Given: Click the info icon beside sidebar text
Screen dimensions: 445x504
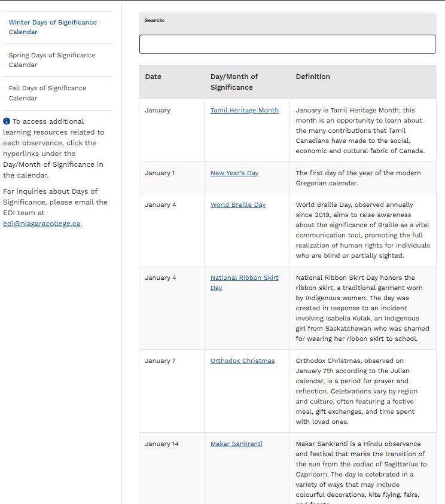Looking at the screenshot, I should (7, 121).
